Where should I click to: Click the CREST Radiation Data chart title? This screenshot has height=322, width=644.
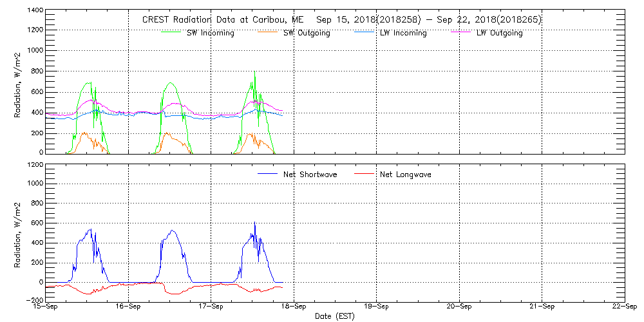point(341,20)
